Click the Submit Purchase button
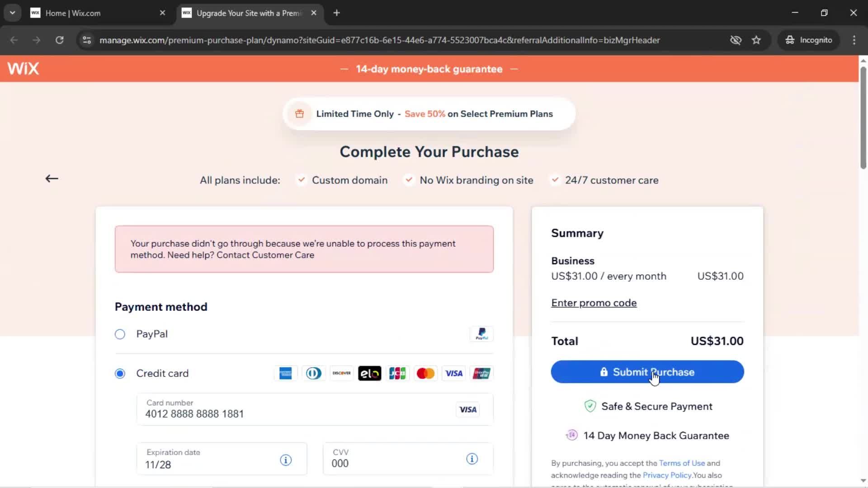Screen dimensions: 868x488 click(x=647, y=371)
